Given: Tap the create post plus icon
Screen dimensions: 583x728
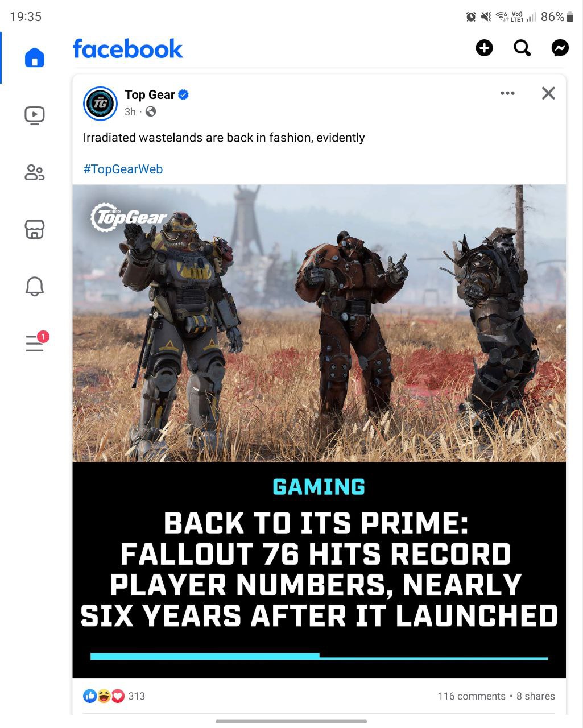Looking at the screenshot, I should click(x=484, y=48).
